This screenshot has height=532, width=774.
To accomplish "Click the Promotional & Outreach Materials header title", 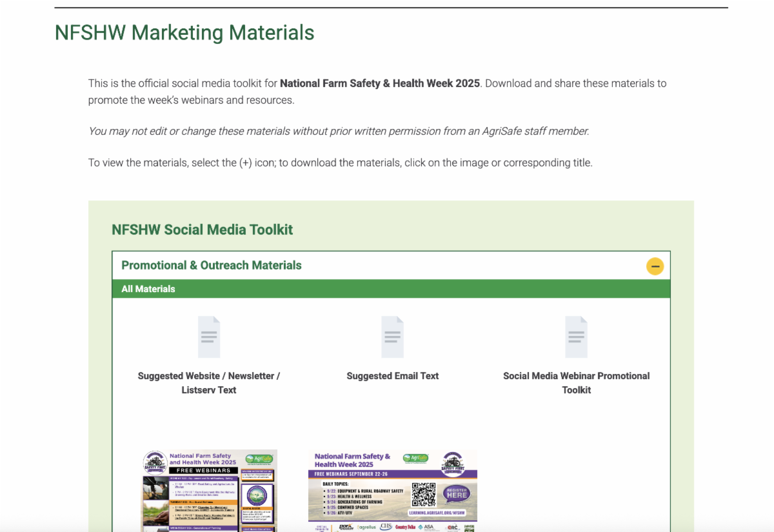I will pyautogui.click(x=212, y=265).
